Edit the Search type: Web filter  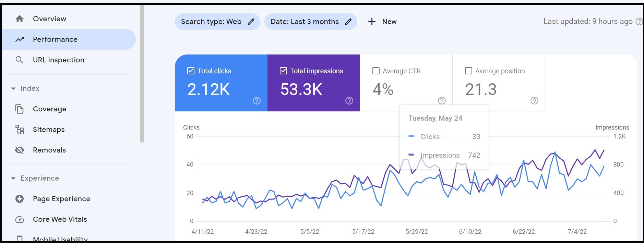pos(251,22)
